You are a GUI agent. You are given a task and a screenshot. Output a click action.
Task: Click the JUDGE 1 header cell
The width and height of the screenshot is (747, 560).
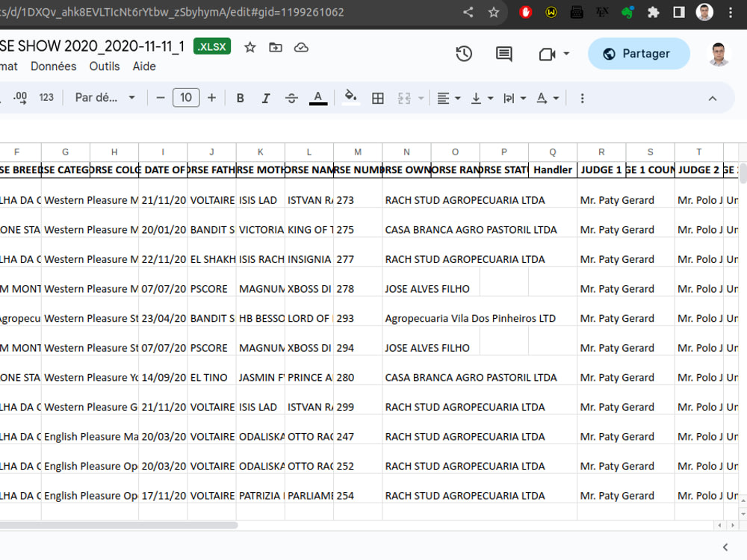pyautogui.click(x=601, y=169)
